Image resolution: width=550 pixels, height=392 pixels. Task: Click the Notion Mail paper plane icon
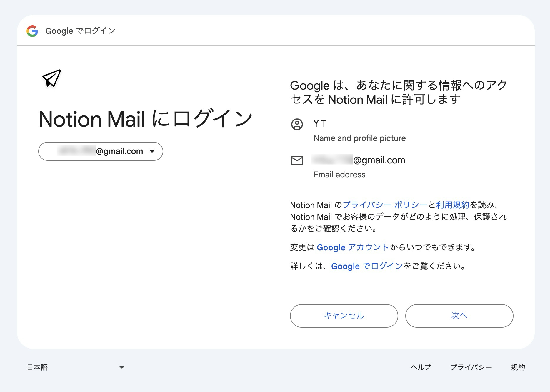point(51,78)
